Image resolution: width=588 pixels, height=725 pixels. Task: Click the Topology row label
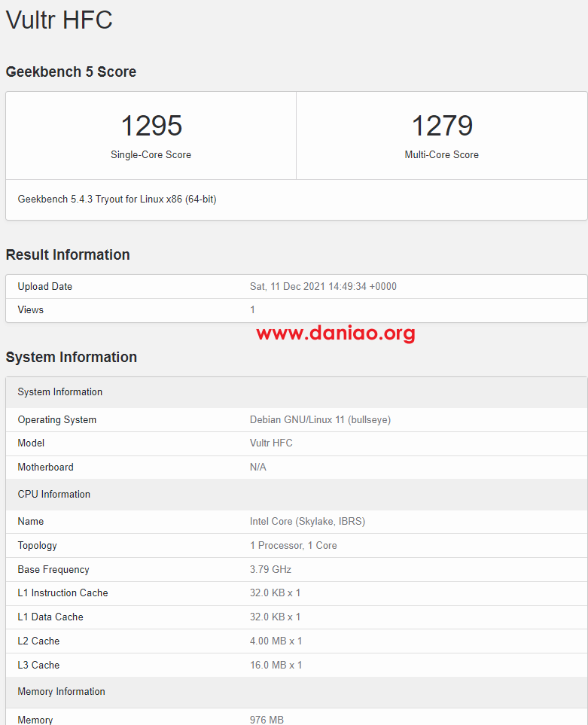pos(37,546)
